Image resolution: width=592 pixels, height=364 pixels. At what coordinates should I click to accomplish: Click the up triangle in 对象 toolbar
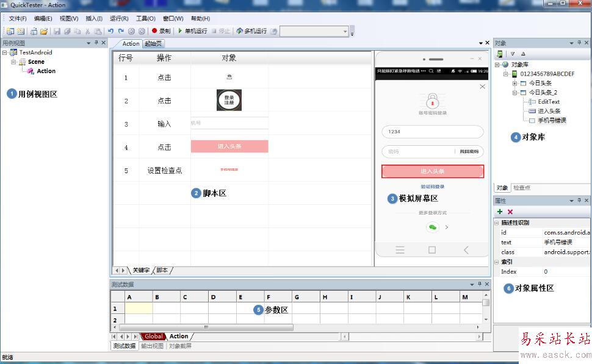point(523,54)
